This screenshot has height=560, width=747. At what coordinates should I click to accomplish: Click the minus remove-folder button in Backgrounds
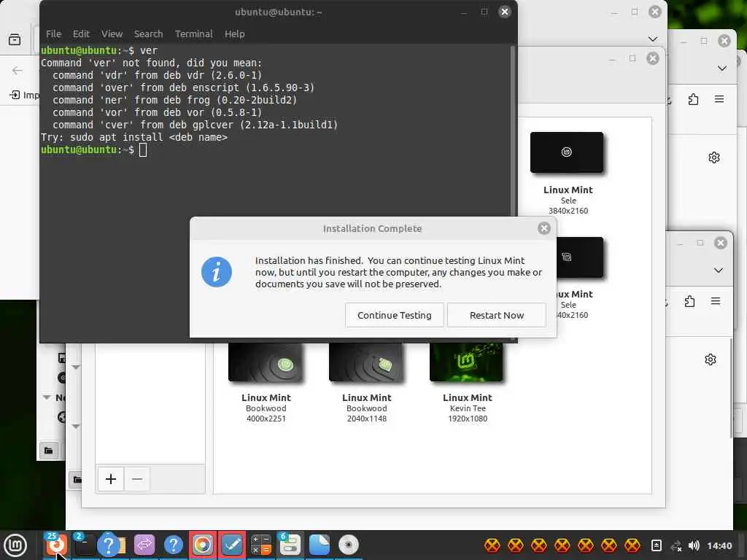[137, 478]
